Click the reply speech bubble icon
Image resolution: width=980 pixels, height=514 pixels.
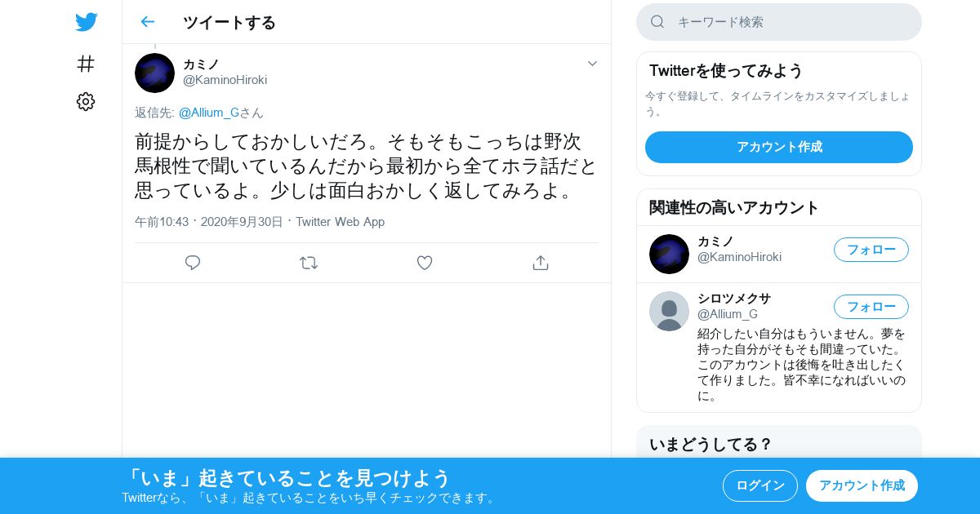tap(193, 263)
